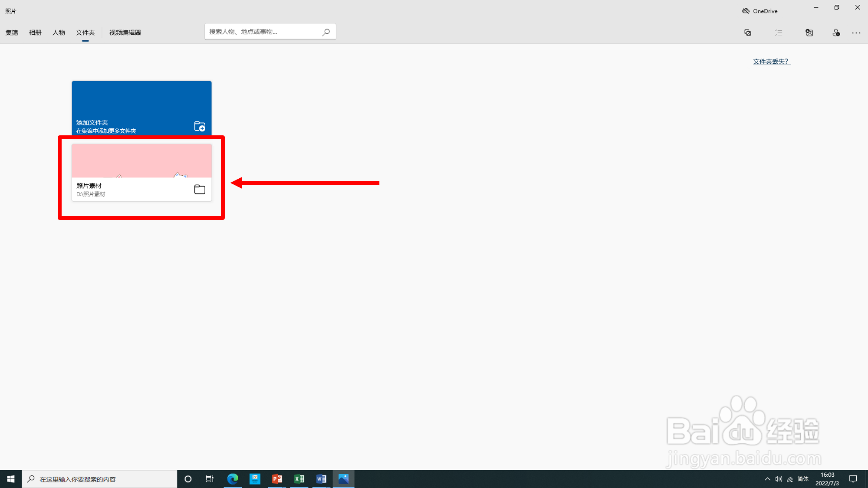
Task: Click the search magnifier icon
Action: (x=326, y=32)
